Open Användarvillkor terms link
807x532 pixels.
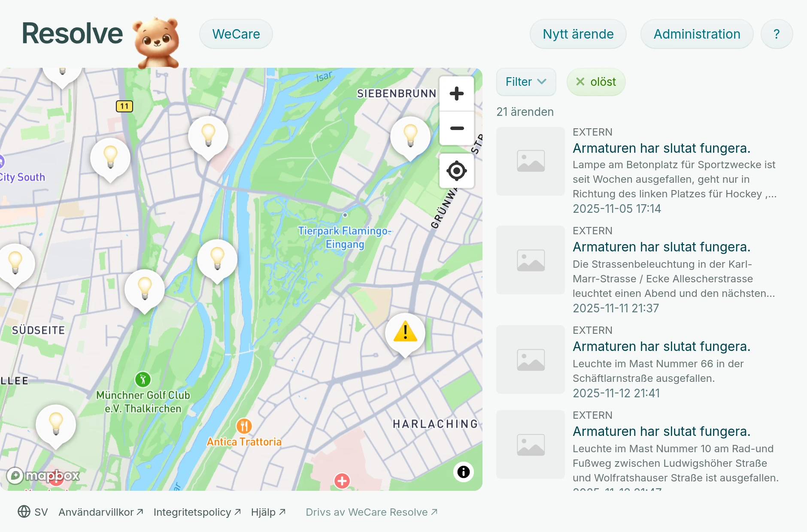(101, 512)
